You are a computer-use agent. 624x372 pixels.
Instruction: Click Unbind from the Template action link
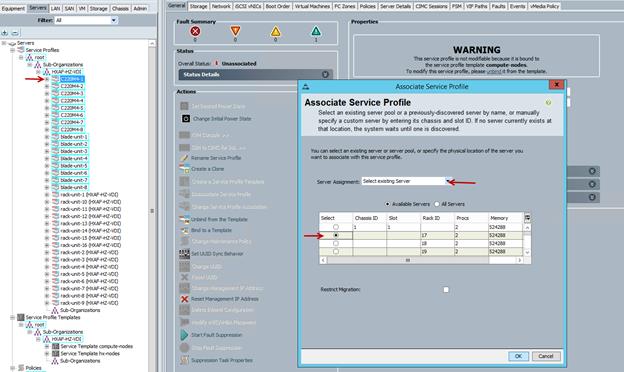(219, 220)
